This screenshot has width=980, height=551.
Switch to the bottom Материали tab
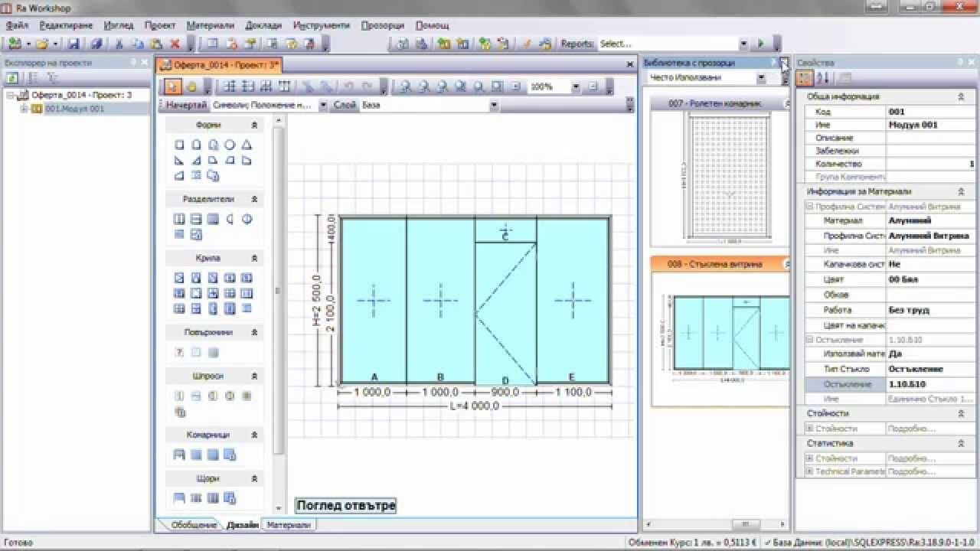(x=289, y=525)
